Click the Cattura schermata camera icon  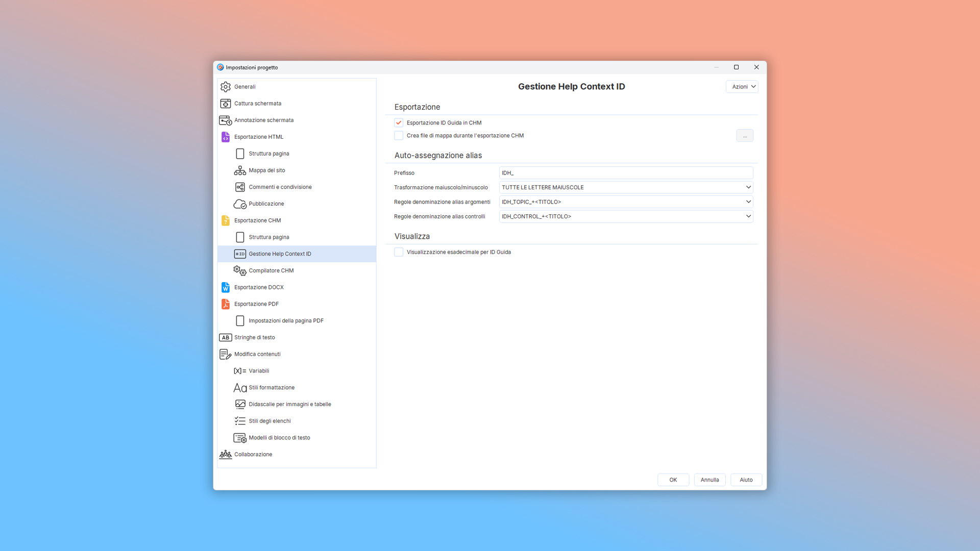click(225, 104)
